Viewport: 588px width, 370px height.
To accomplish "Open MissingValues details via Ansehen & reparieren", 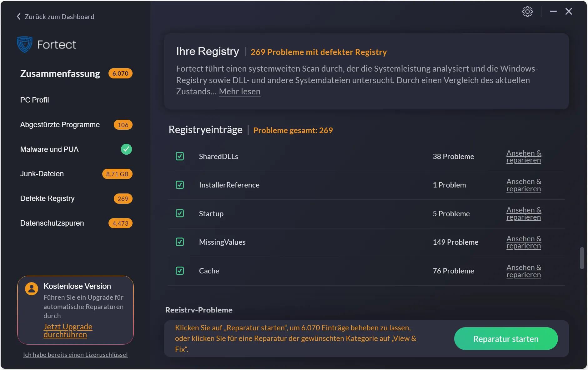I will tap(524, 242).
